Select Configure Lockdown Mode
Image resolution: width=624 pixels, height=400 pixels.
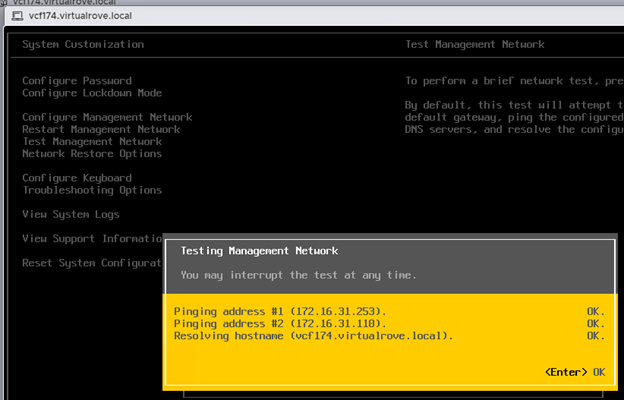point(92,93)
